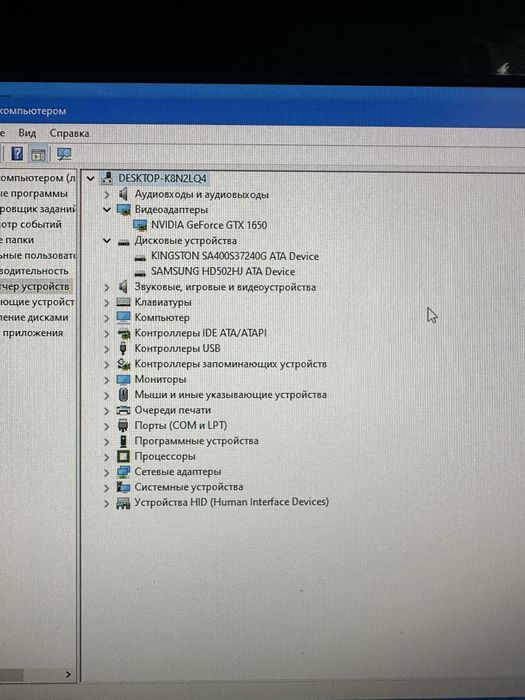Image resolution: width=525 pixels, height=700 pixels.
Task: Select 'отр событий' item in left pane
Action: click(31, 224)
